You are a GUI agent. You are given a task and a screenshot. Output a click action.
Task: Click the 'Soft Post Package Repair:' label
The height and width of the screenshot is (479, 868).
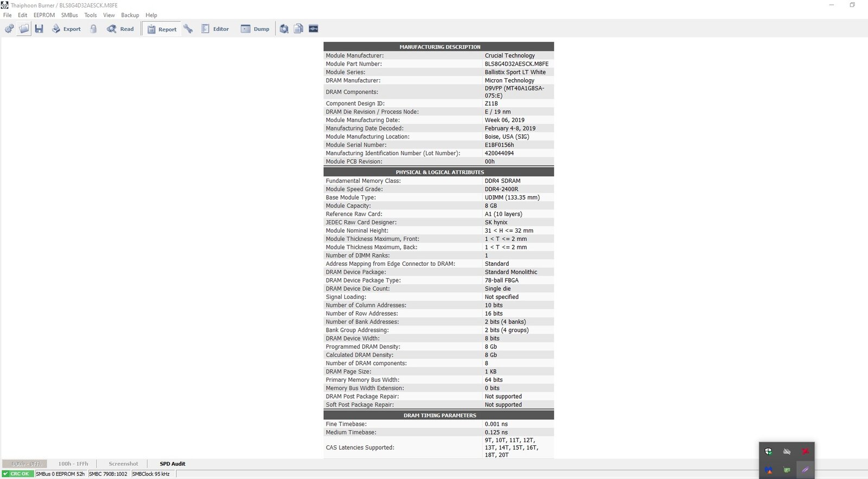coord(360,405)
